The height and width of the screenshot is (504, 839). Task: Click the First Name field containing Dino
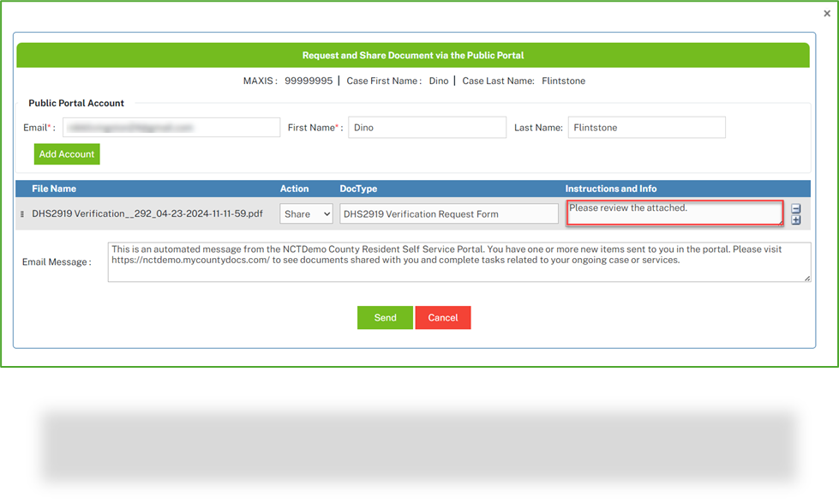[x=426, y=126]
